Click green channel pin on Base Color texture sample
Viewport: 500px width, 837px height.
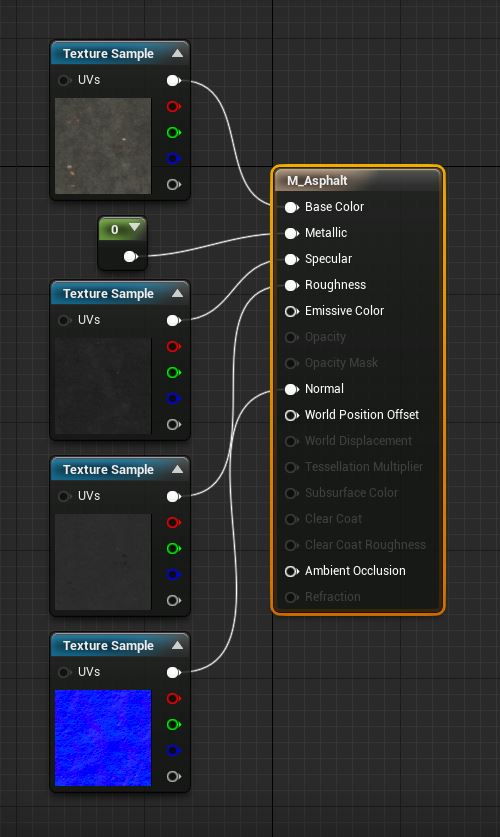point(173,132)
